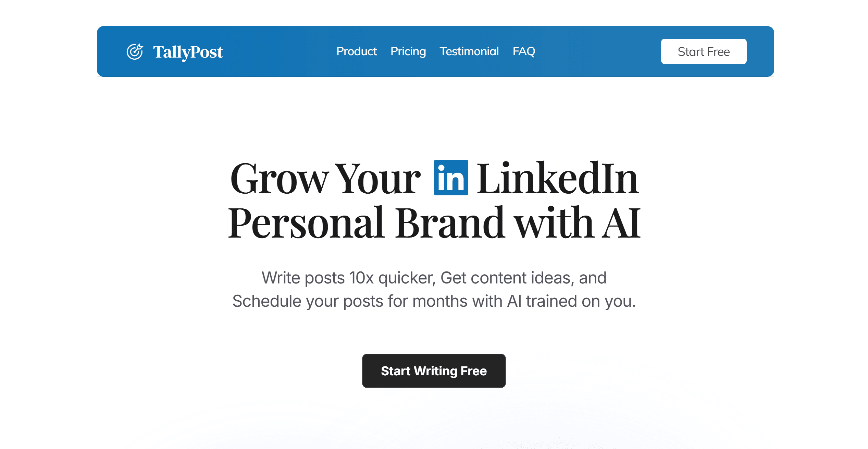Screen dimensions: 868x449
Task: Click the "Write posts 10x quicker" text
Action: pos(348,278)
